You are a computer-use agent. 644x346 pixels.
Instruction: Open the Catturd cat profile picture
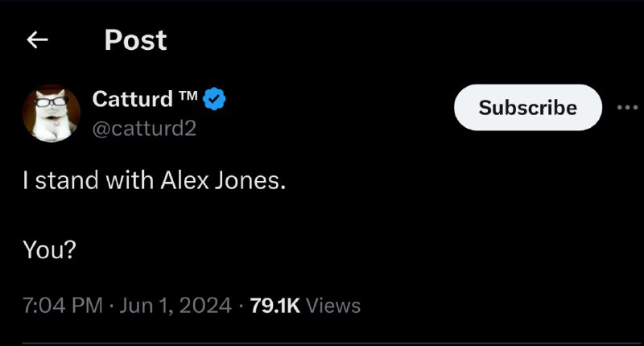(x=52, y=113)
